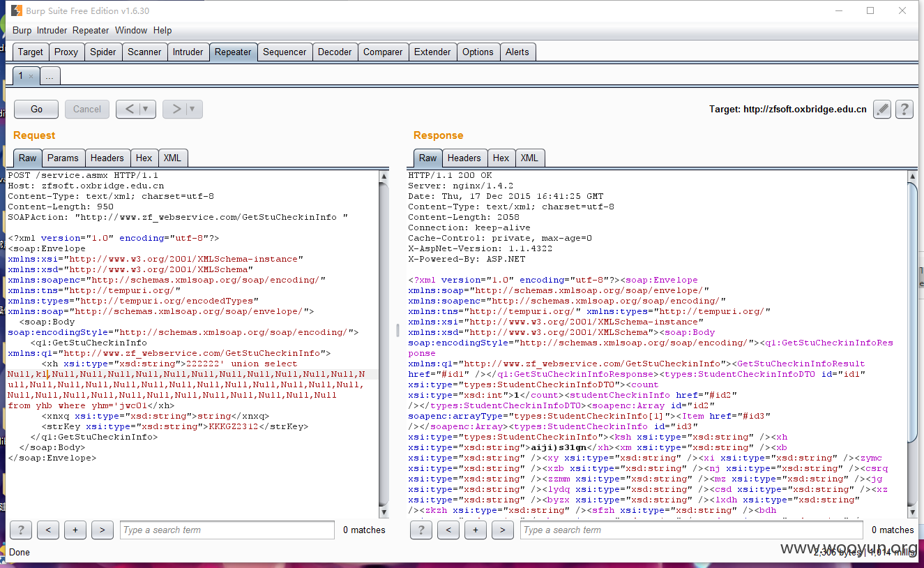Open the back history dropdown arrow
Screen dimensions: 924x568
point(146,109)
